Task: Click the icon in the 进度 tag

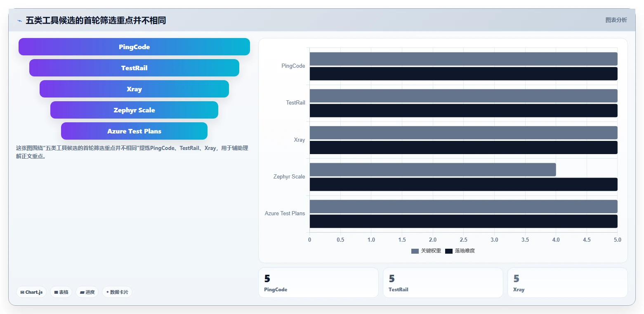Action: tap(82, 292)
